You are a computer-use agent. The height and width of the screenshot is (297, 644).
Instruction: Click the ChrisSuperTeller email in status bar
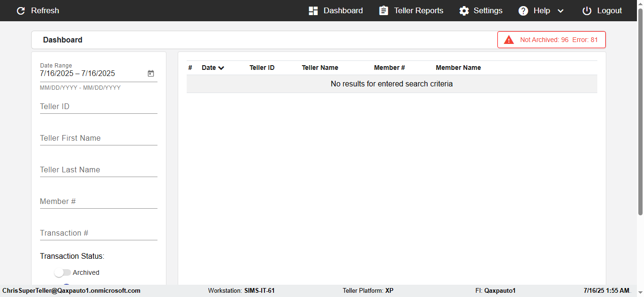pyautogui.click(x=72, y=290)
